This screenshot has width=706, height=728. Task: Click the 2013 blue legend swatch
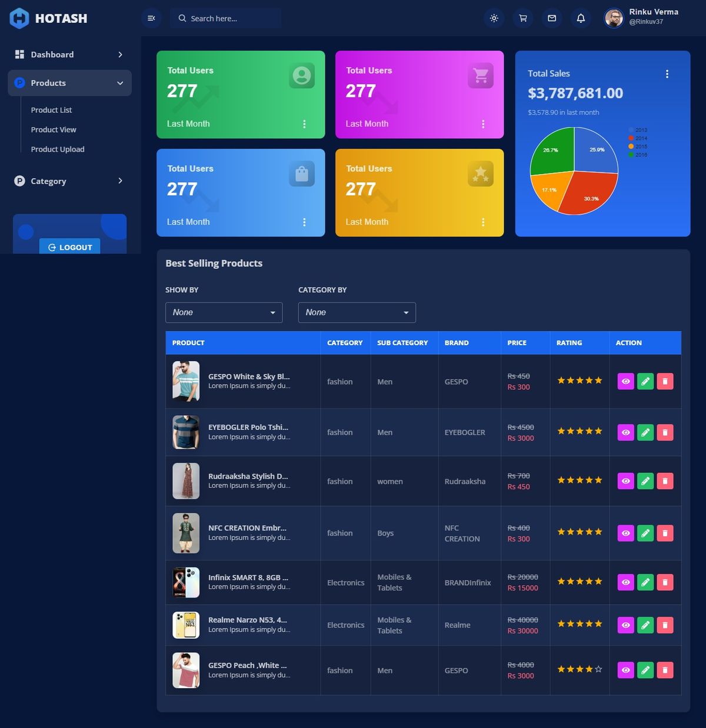tap(631, 130)
